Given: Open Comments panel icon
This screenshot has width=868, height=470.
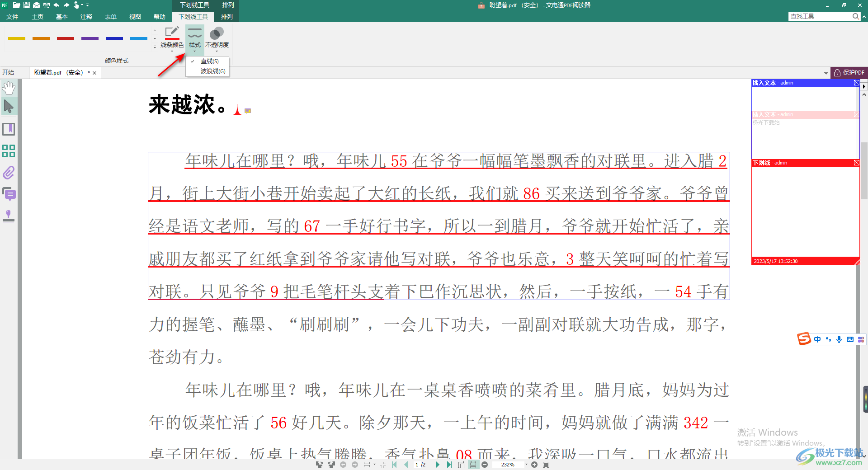Looking at the screenshot, I should pyautogui.click(x=9, y=194).
